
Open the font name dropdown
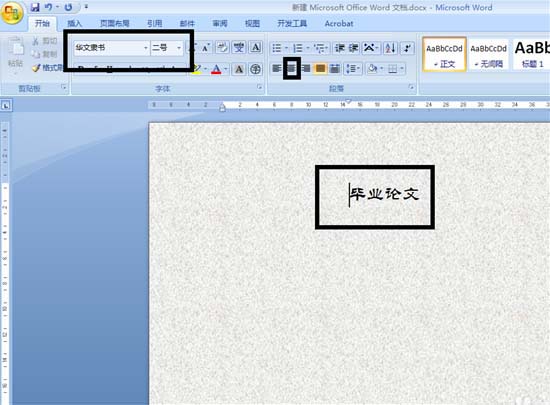tap(146, 48)
